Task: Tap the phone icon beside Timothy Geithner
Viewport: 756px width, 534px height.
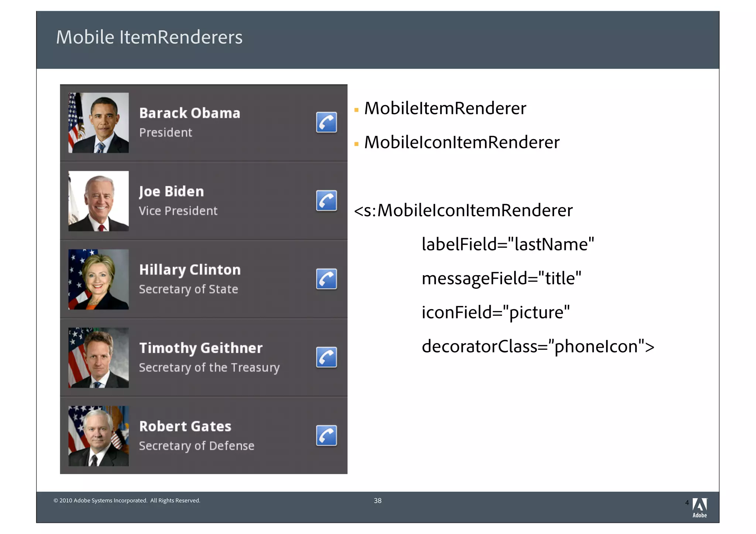Action: pyautogui.click(x=326, y=357)
